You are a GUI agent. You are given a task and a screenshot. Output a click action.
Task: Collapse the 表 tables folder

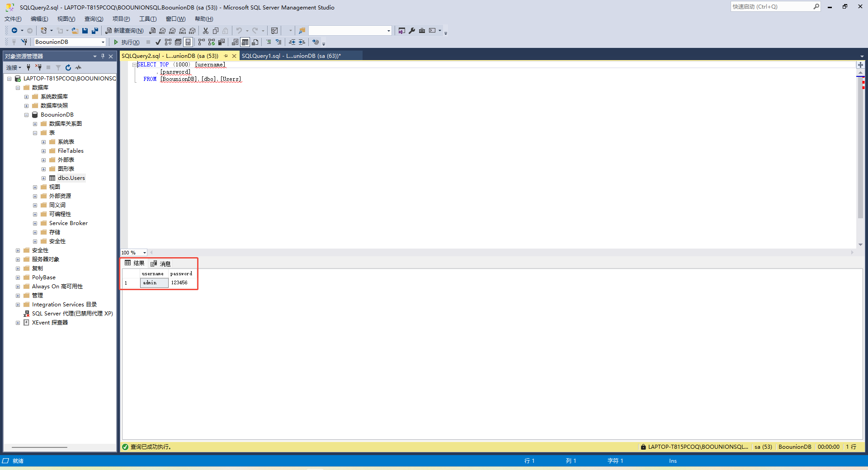pos(35,133)
